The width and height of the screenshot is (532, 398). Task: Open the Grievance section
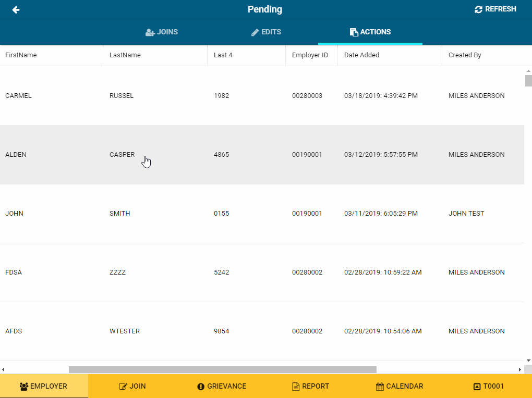point(222,386)
